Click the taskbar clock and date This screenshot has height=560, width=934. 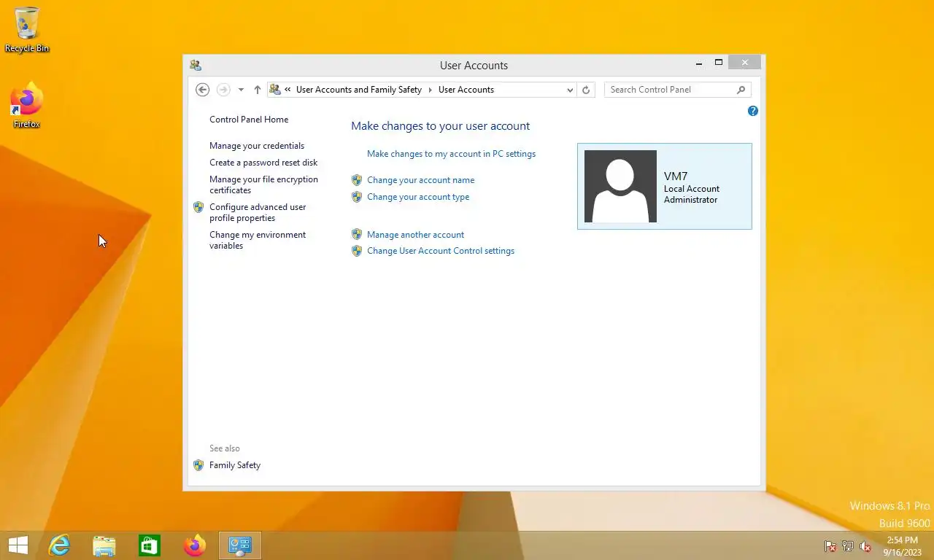click(902, 546)
